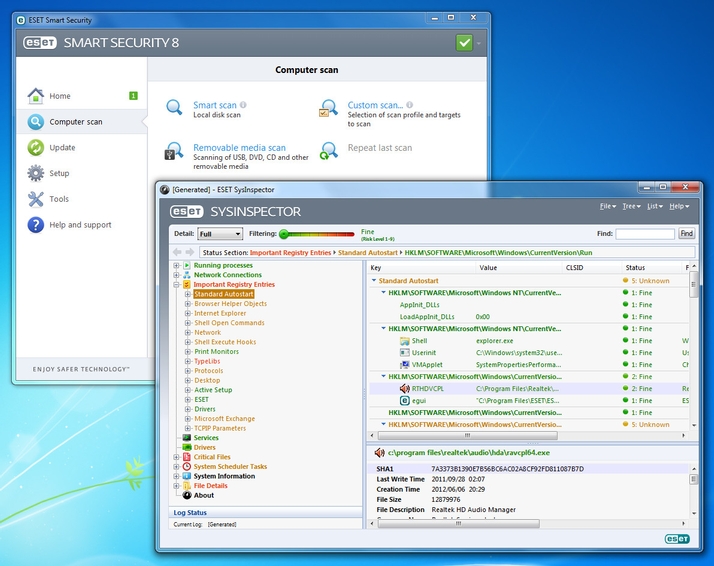Click the Network Connections tree icon

click(187, 275)
